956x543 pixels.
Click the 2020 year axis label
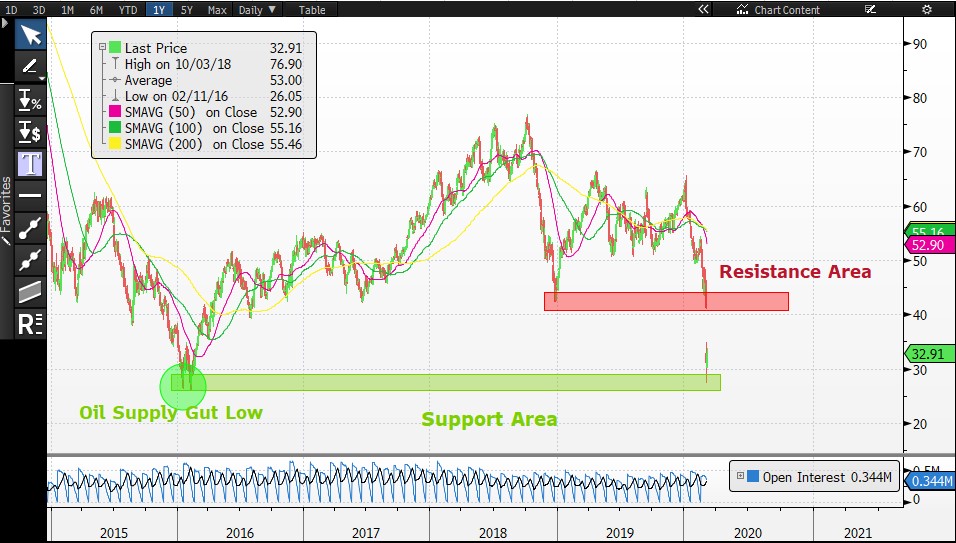[x=747, y=533]
